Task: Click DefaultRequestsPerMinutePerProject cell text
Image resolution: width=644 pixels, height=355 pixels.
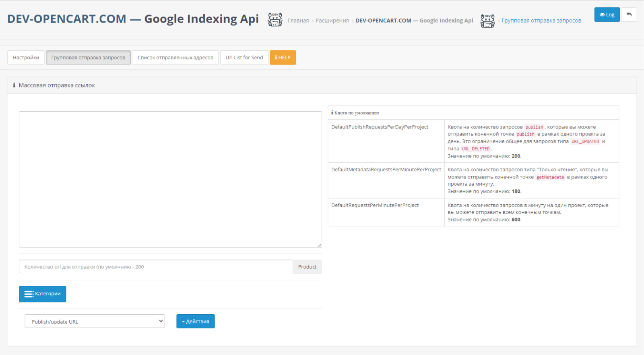Action: [x=375, y=205]
